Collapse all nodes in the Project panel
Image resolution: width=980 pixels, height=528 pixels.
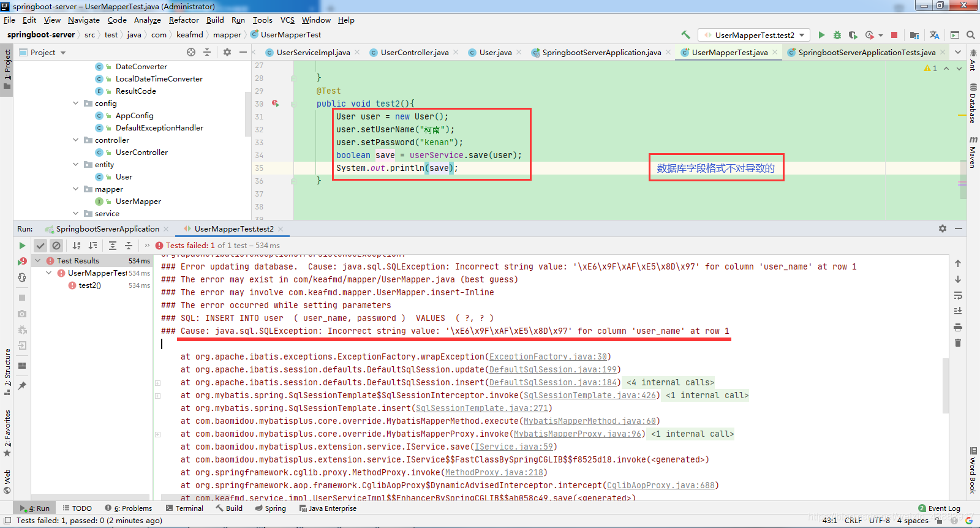coord(207,52)
